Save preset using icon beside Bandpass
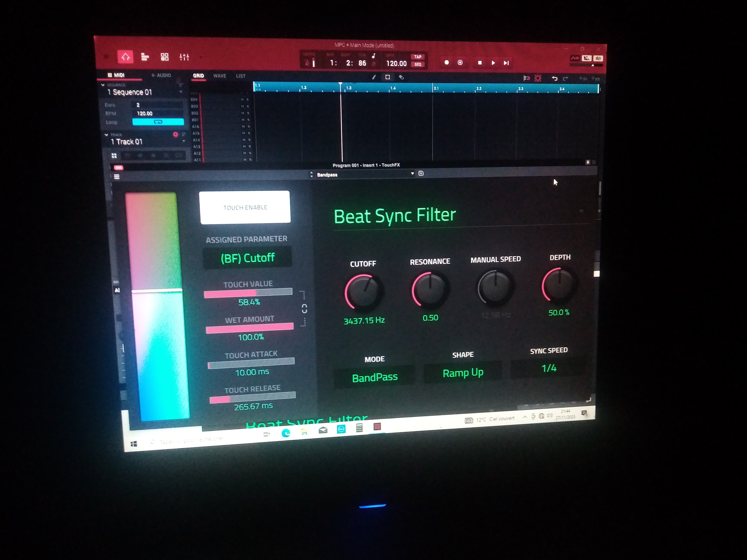747x560 pixels. (x=421, y=174)
